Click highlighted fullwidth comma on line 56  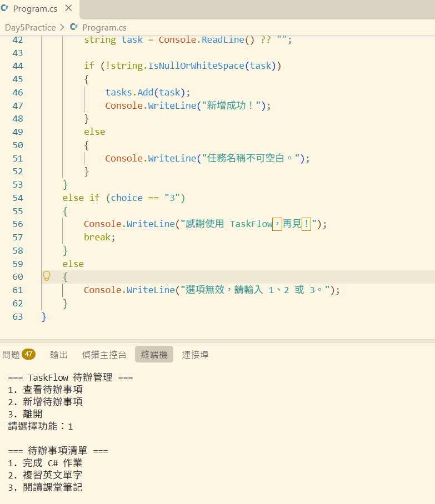click(x=277, y=224)
